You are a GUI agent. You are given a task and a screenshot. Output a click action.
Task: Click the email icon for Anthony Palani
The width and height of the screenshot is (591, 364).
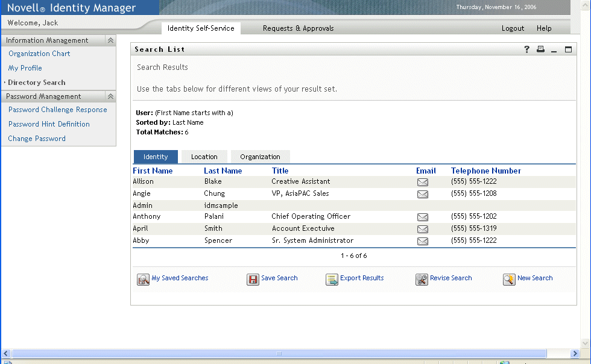coord(423,217)
